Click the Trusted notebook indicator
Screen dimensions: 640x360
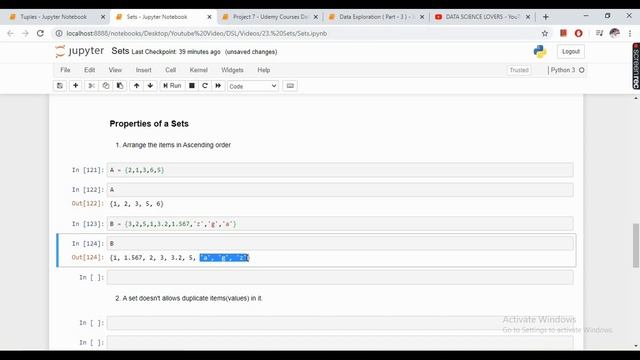[519, 70]
